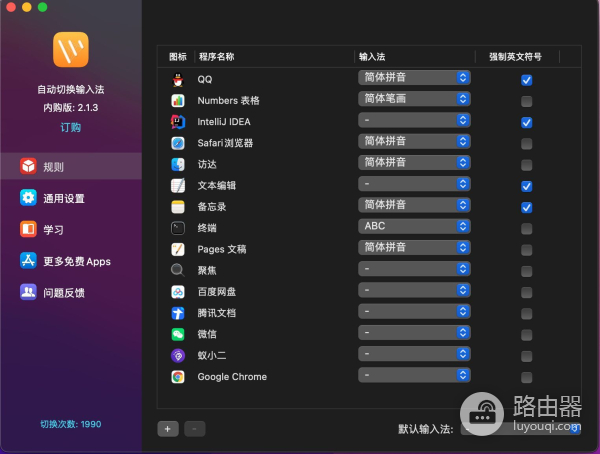Click the Spotlight (聚焦) magnifier icon

pyautogui.click(x=178, y=271)
